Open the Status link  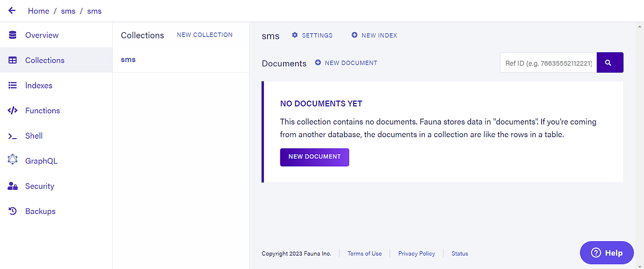coord(460,253)
